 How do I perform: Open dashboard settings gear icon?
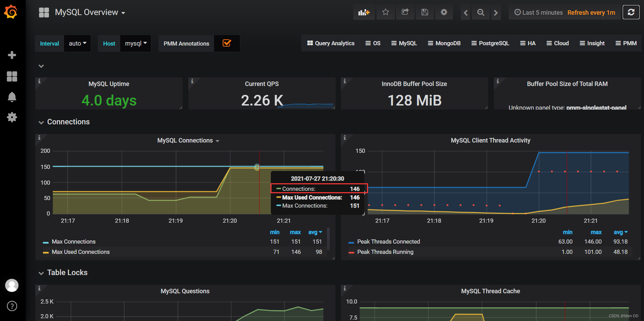point(444,12)
